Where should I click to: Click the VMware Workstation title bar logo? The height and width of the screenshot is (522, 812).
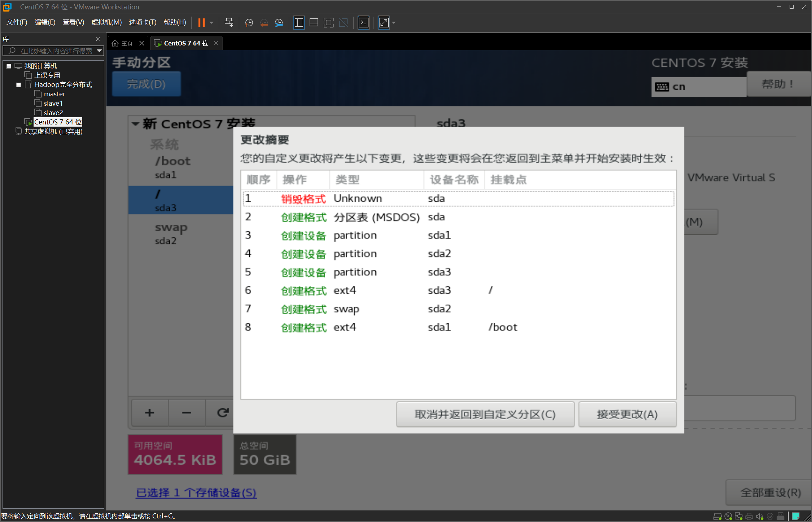pyautogui.click(x=7, y=7)
